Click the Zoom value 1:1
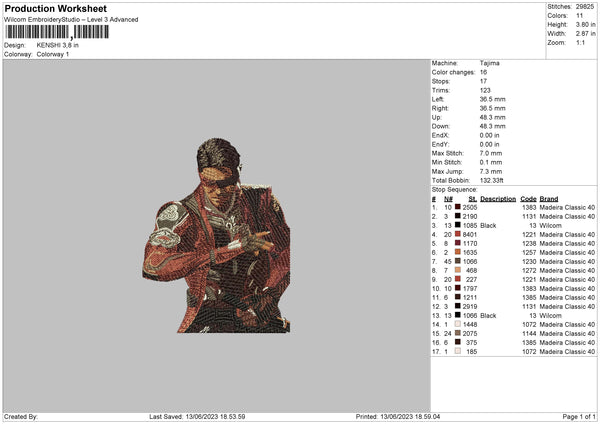Viewport: 600px width, 424px height. tap(580, 42)
